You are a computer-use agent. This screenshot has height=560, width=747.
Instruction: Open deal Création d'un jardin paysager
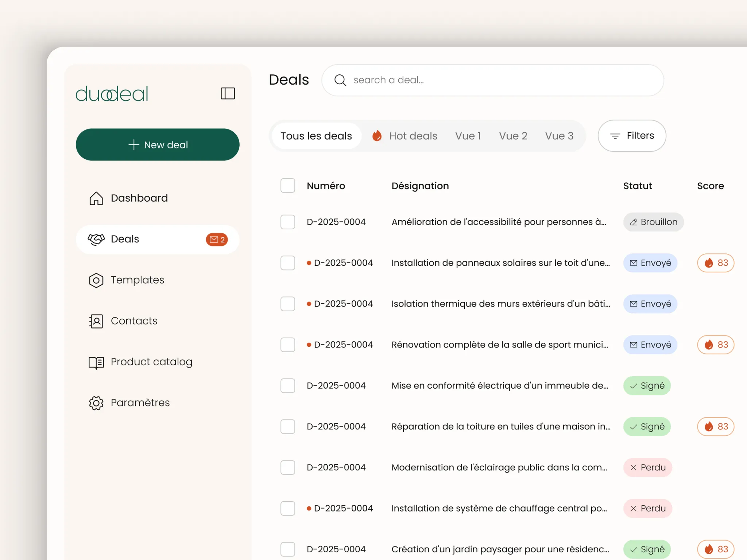(x=500, y=549)
